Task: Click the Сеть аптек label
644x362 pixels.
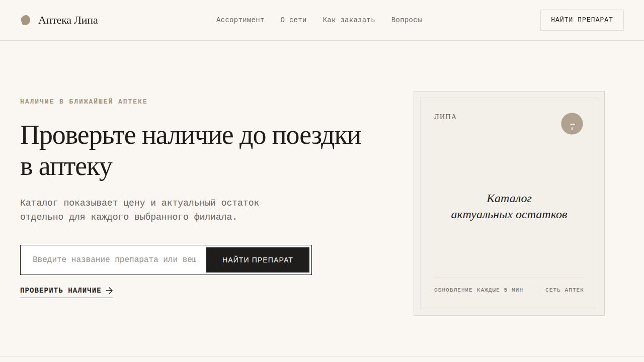Action: pyautogui.click(x=565, y=290)
